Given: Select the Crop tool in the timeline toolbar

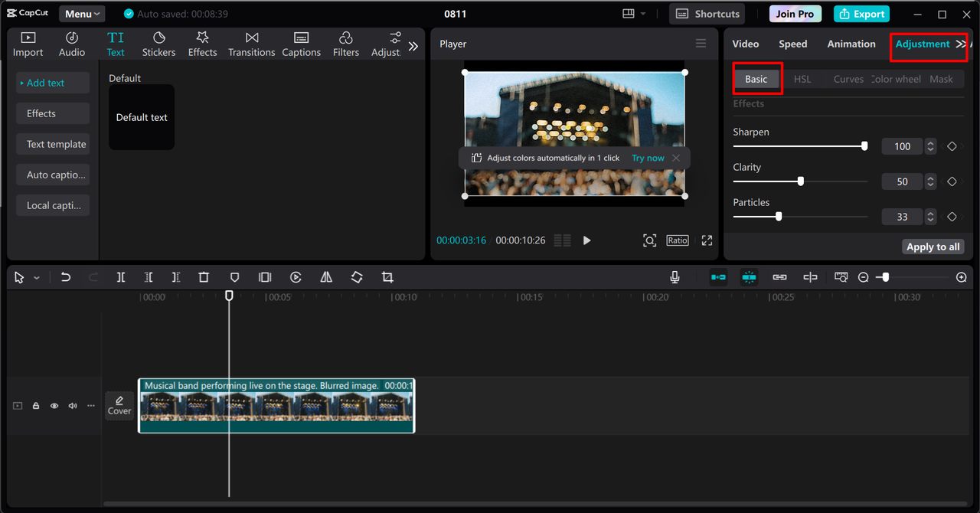Looking at the screenshot, I should [x=387, y=277].
